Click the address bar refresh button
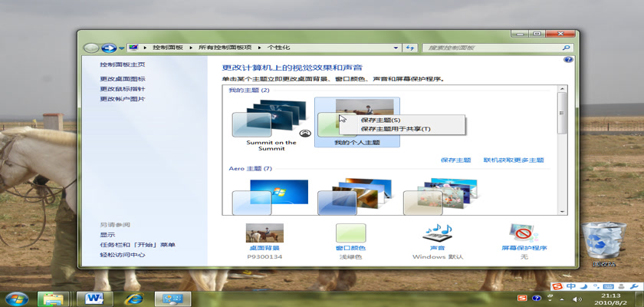644x307 pixels. (410, 48)
